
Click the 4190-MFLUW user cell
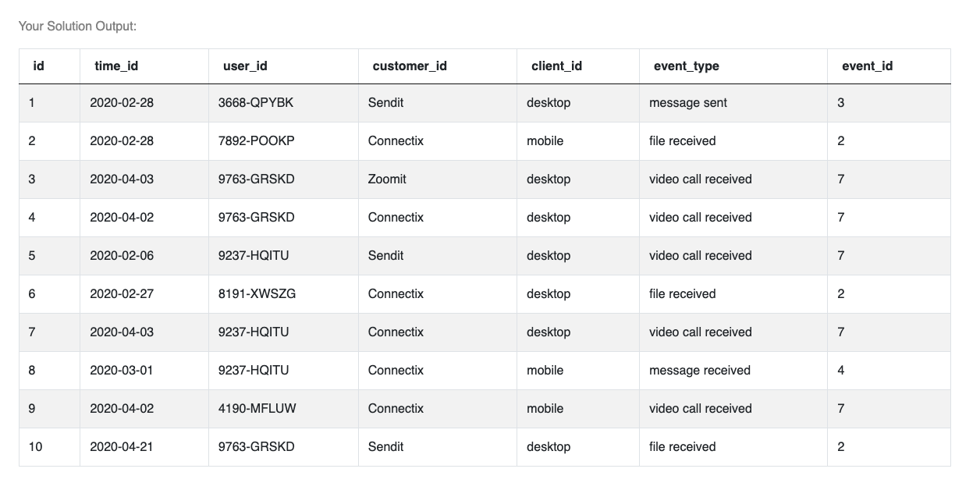click(257, 409)
